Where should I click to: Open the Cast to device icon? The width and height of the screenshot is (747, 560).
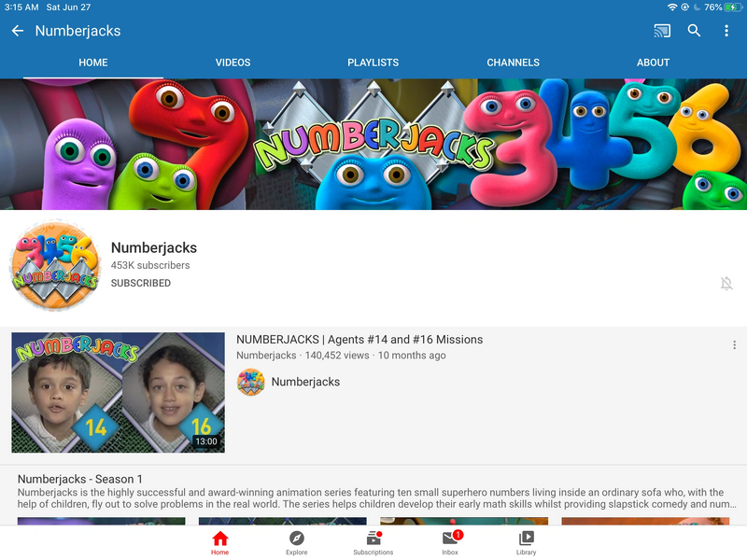coord(662,31)
